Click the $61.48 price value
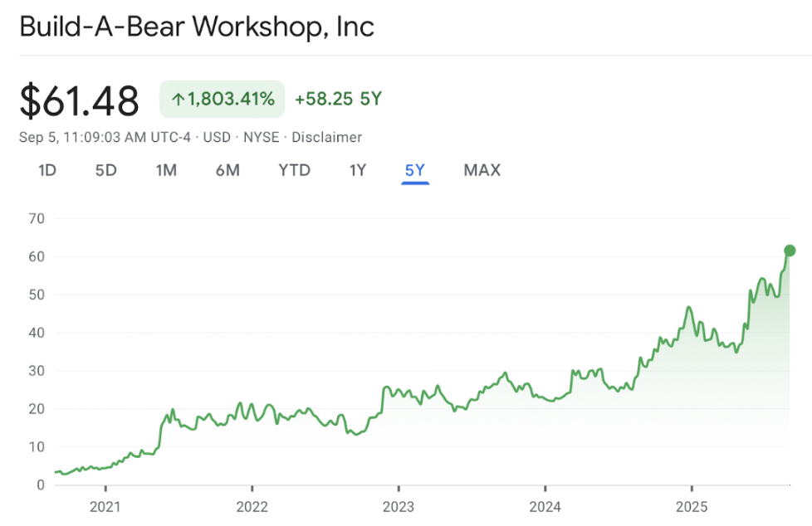812x526 pixels. (79, 100)
